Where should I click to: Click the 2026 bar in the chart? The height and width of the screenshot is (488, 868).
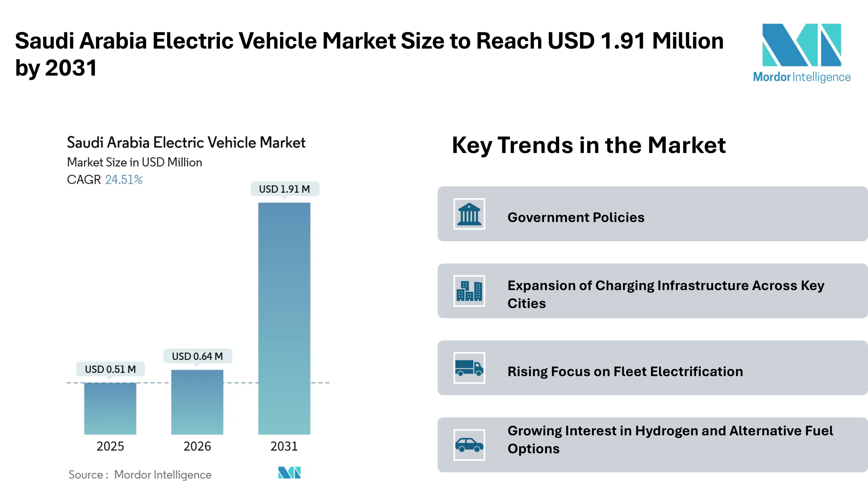tap(197, 402)
